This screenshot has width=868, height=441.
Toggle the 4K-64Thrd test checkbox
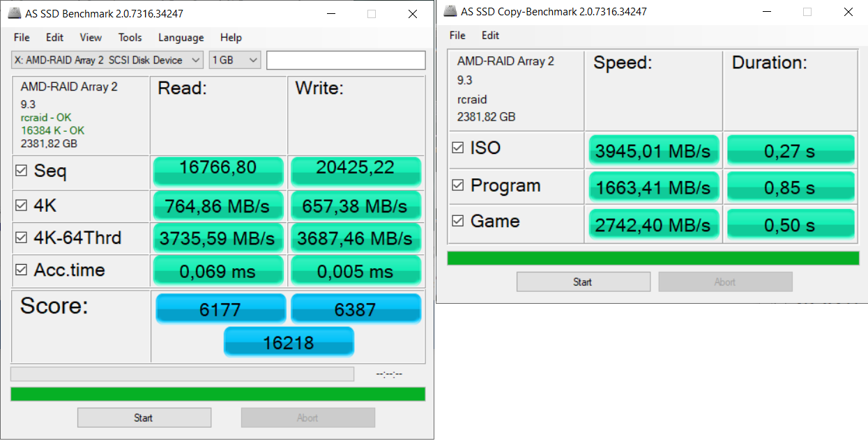tap(21, 238)
